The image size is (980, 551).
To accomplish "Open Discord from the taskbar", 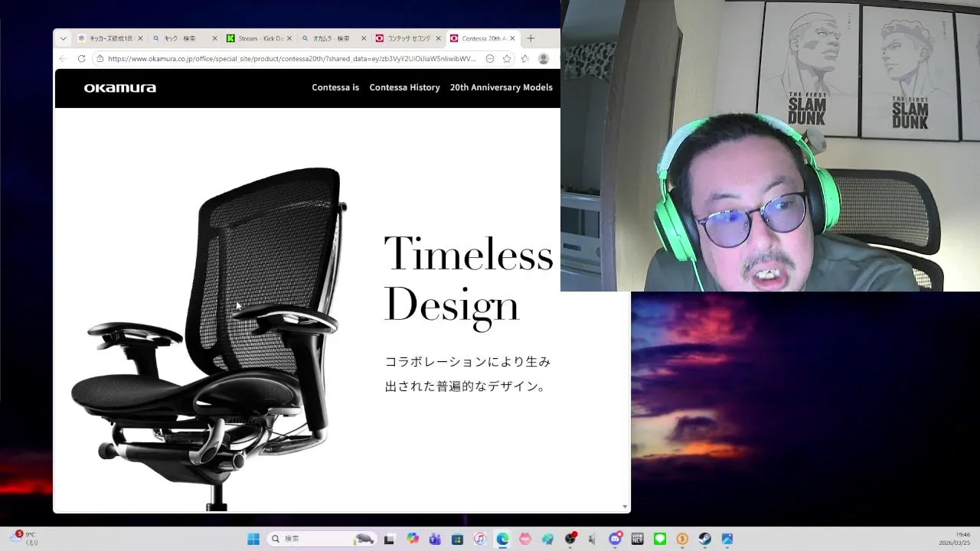I will 615,539.
